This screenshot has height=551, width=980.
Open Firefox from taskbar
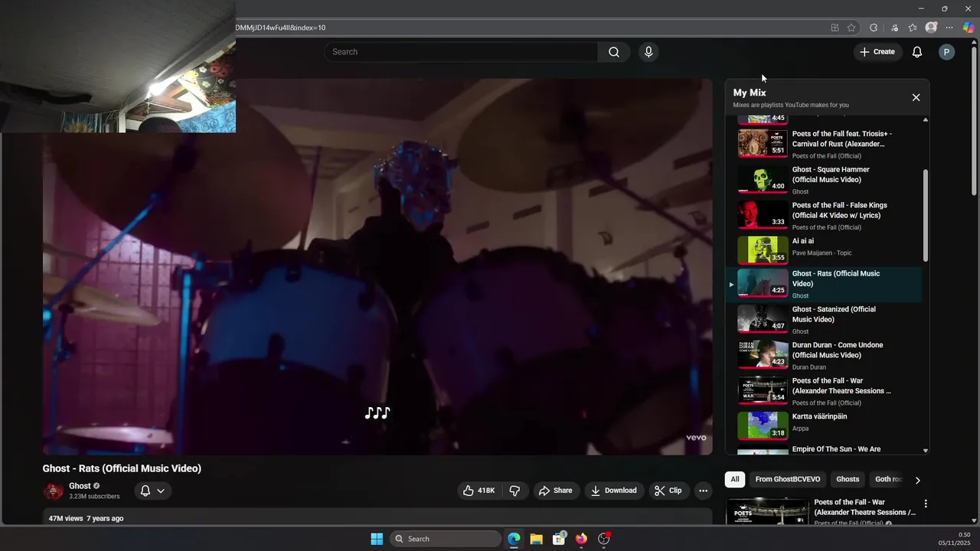pos(581,539)
